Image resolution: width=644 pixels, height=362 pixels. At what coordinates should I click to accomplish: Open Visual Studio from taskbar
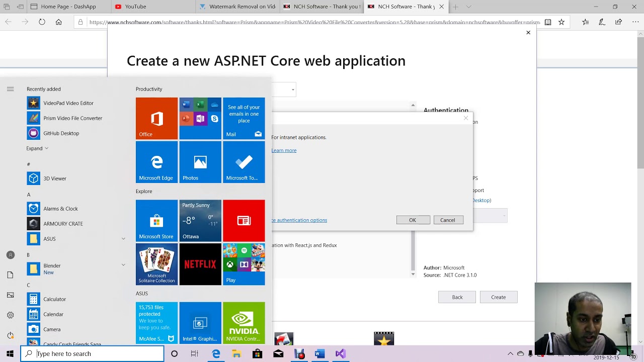click(341, 354)
